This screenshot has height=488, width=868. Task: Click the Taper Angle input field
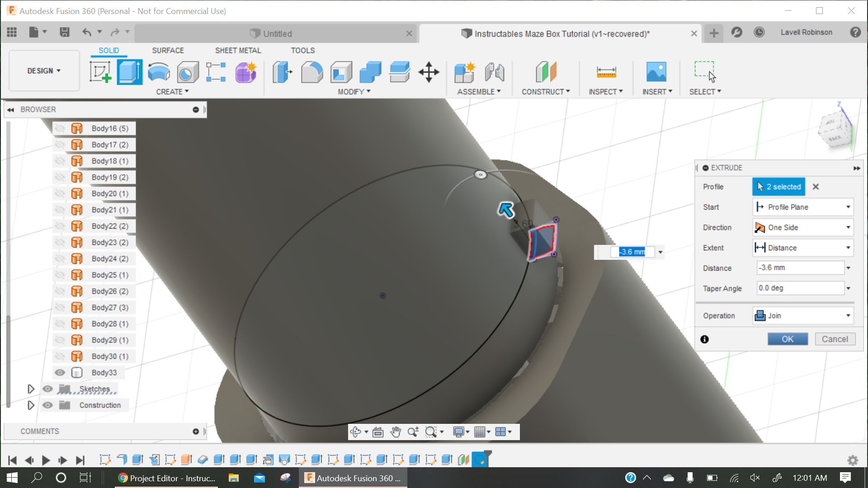point(800,288)
